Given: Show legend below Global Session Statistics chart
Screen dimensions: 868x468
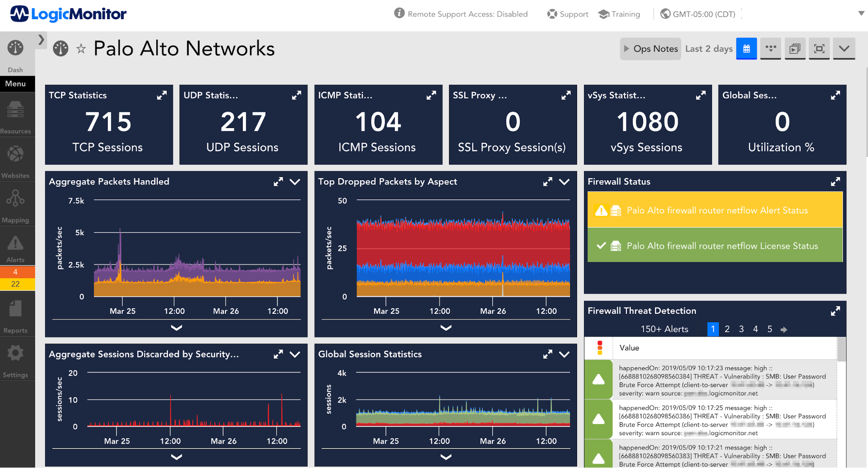Looking at the screenshot, I should coord(446,457).
